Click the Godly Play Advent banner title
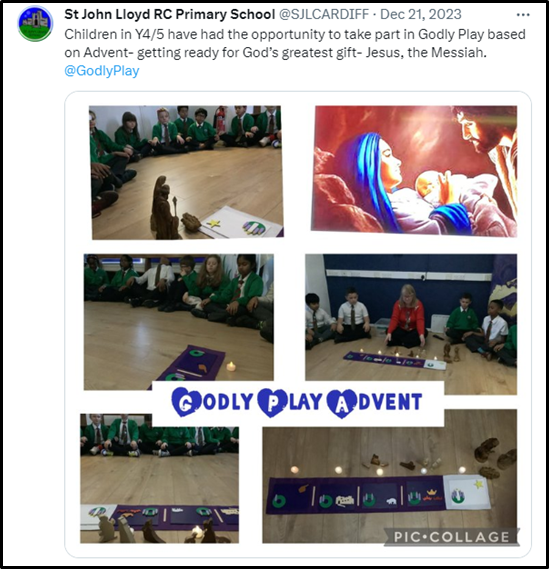The width and height of the screenshot is (552, 570). click(297, 402)
